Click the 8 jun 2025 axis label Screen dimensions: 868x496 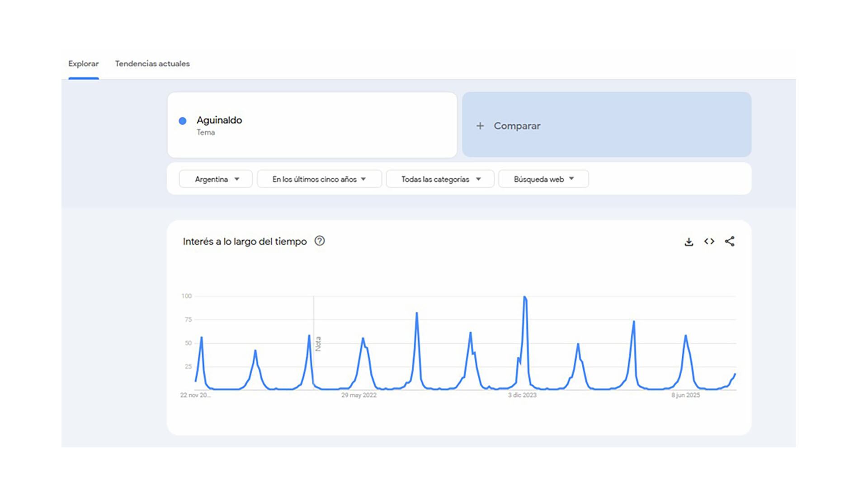(685, 395)
